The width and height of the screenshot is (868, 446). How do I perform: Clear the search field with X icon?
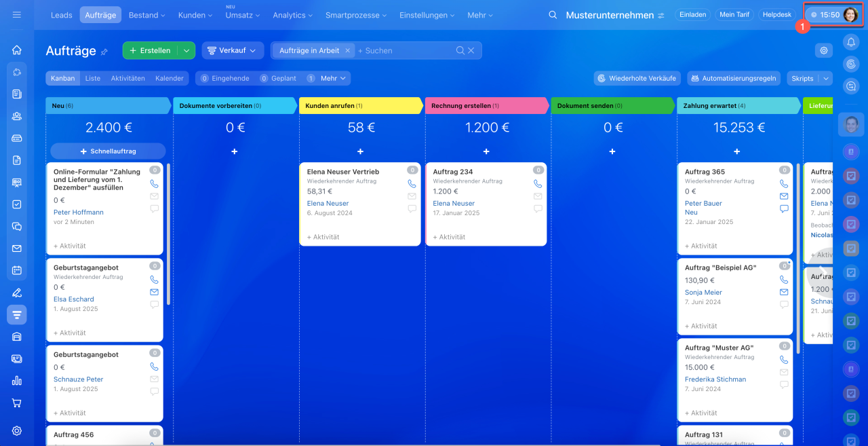(471, 50)
